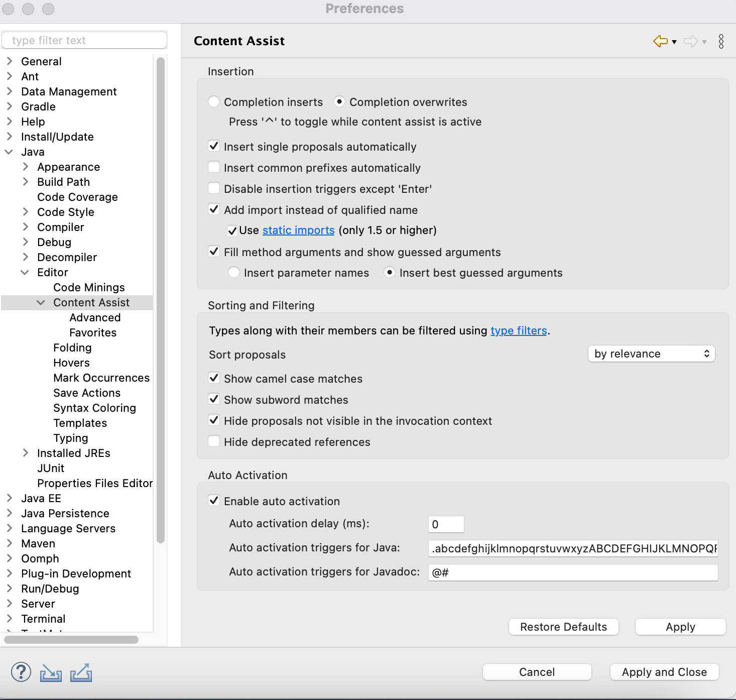The width and height of the screenshot is (736, 700).
Task: Click the import preferences icon
Action: coord(51,672)
